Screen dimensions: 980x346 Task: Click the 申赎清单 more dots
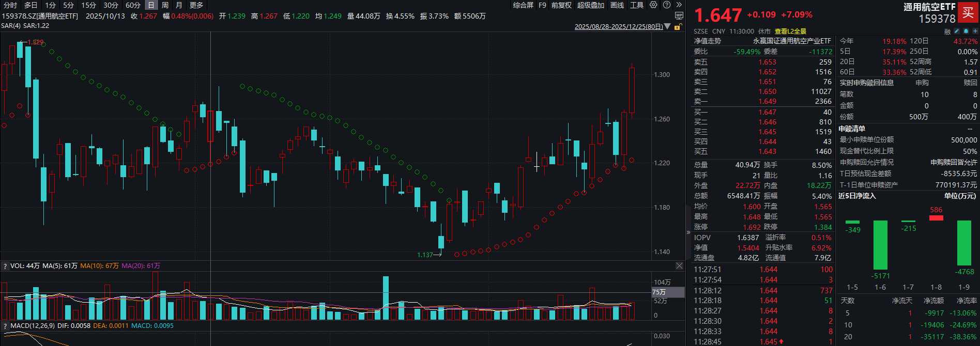coord(970,129)
